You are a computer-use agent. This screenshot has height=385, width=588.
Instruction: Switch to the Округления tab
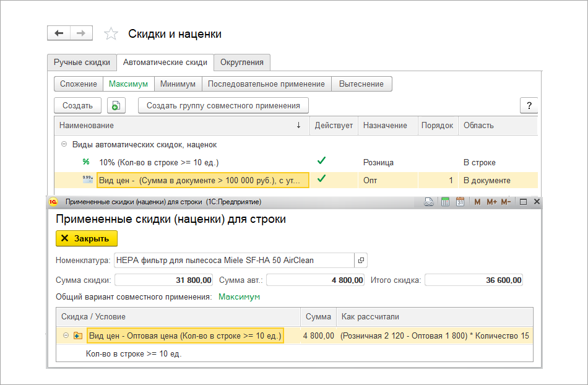pyautogui.click(x=241, y=62)
